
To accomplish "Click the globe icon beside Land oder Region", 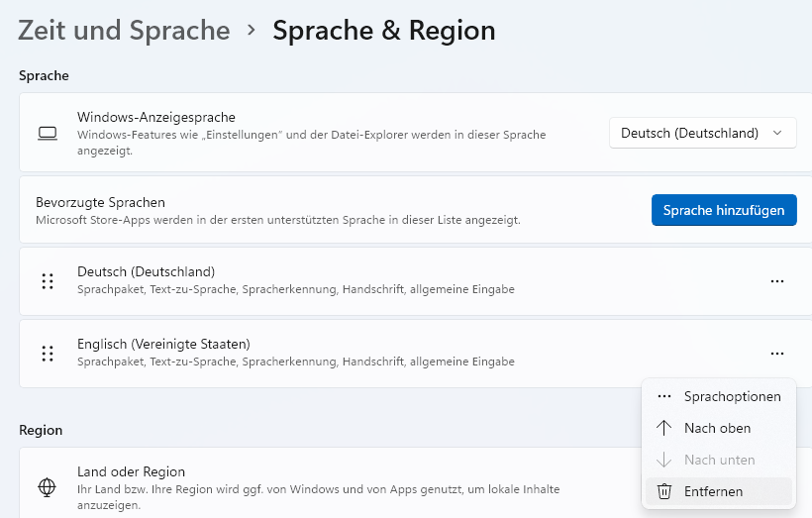I will pyautogui.click(x=47, y=486).
